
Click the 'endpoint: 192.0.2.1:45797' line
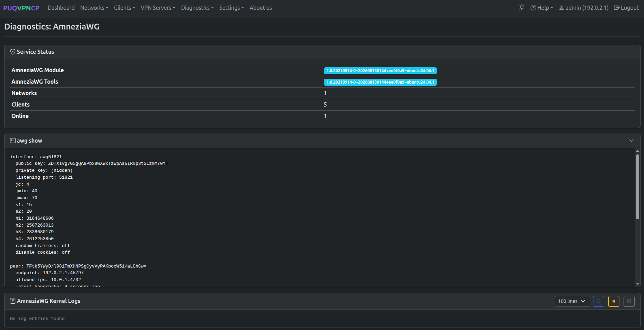[50, 273]
